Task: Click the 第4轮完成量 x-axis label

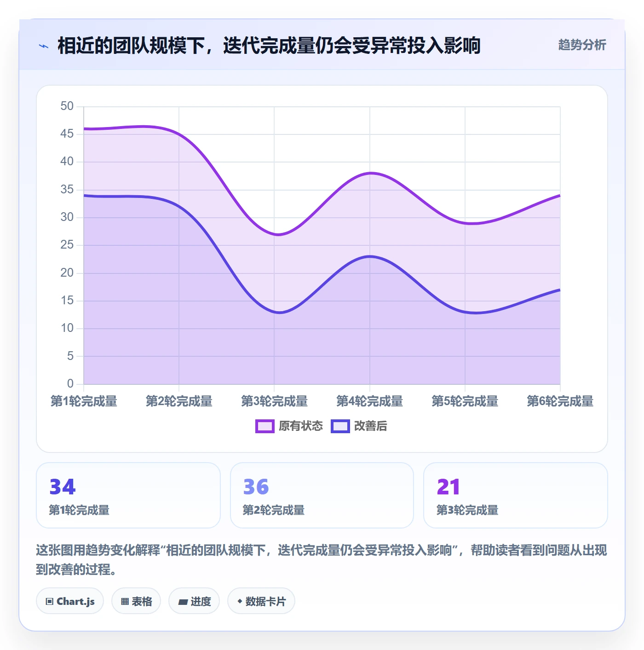Action: point(370,401)
